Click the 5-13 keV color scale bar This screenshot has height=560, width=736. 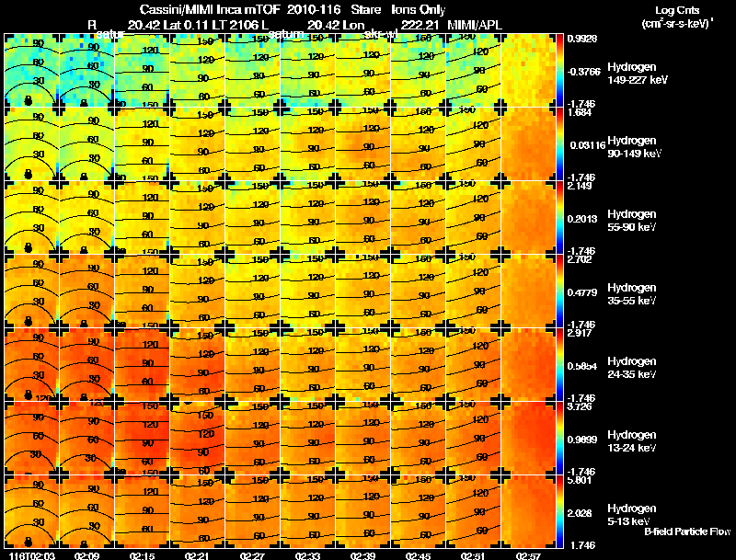point(559,512)
